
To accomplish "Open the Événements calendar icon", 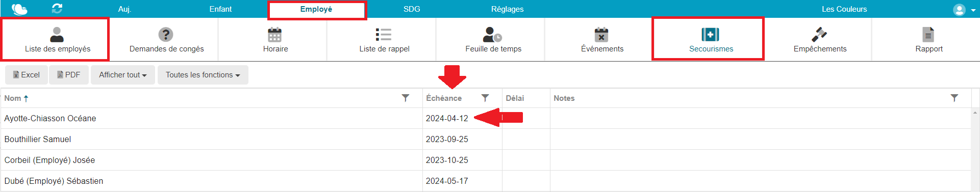I will pos(601,35).
